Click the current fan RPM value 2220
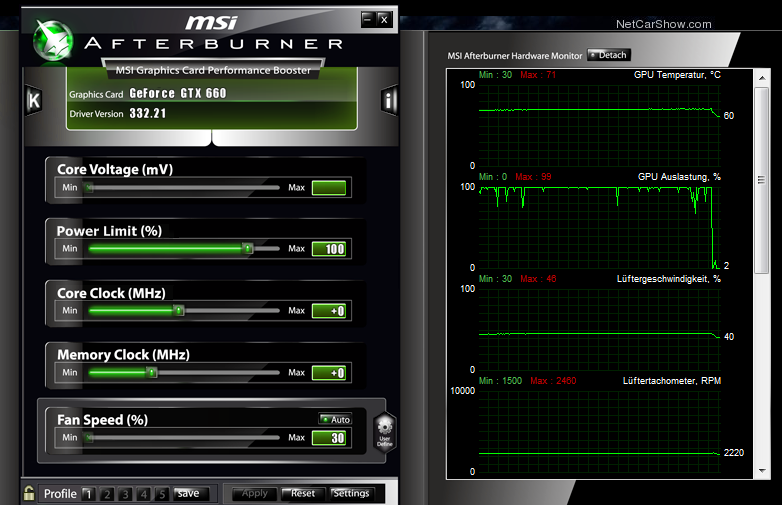This screenshot has height=505, width=782. pyautogui.click(x=734, y=453)
